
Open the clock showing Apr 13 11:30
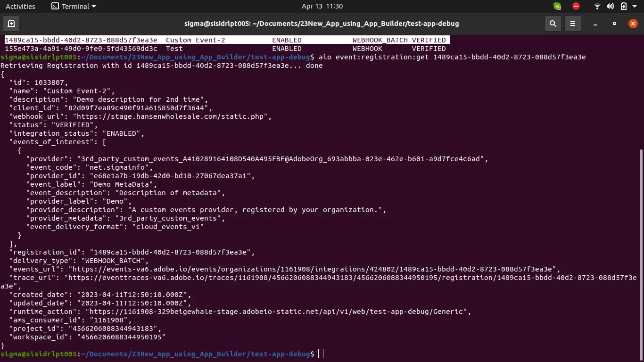point(322,6)
